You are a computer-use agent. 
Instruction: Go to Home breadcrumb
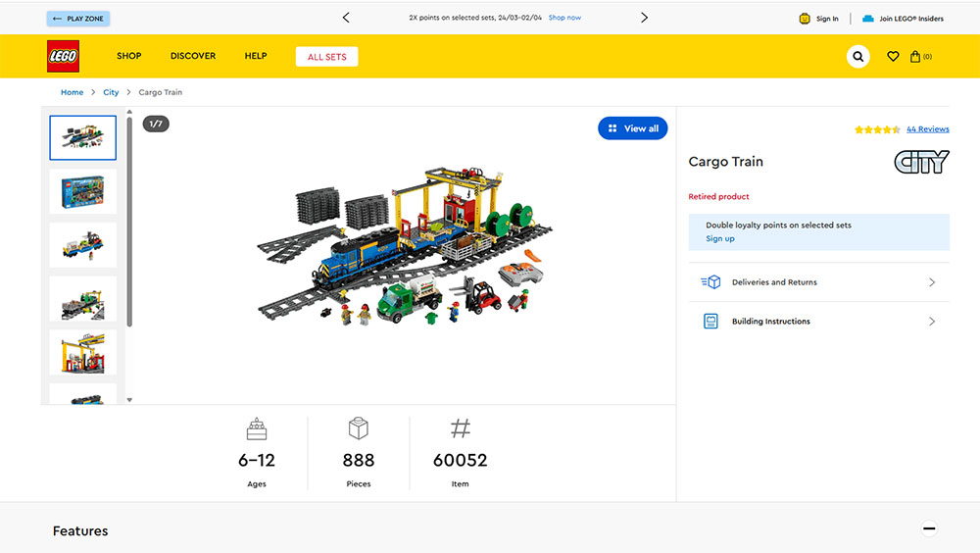pyautogui.click(x=72, y=92)
